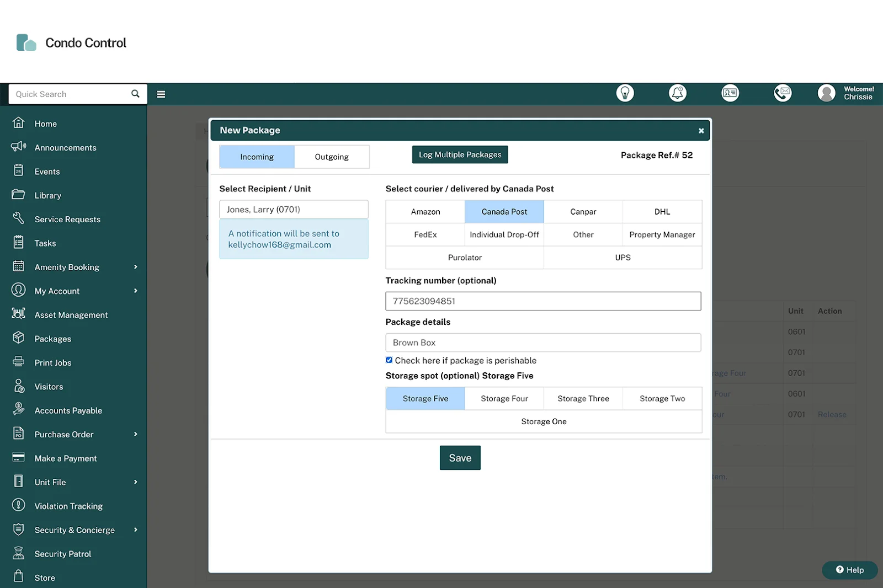Open the phone and mail contact icon
Screen dimensions: 883x588
pyautogui.click(x=782, y=93)
